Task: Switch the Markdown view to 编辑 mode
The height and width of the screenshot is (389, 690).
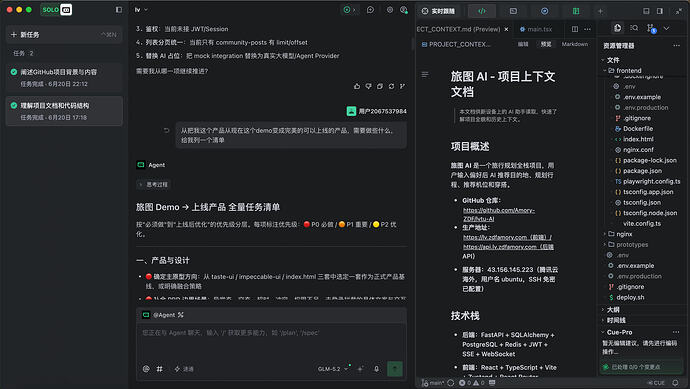Action: click(x=523, y=44)
